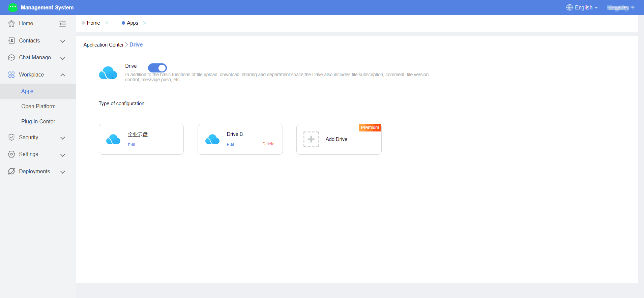Click the Chat Manage bubble icon
The width and height of the screenshot is (644, 298).
[11, 58]
